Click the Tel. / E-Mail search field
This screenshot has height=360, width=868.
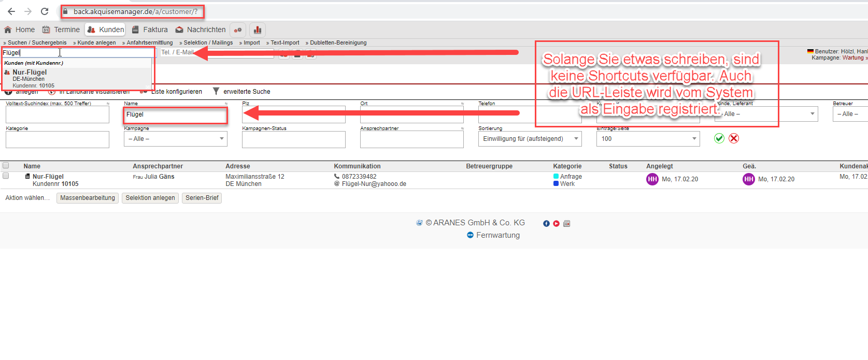point(217,52)
